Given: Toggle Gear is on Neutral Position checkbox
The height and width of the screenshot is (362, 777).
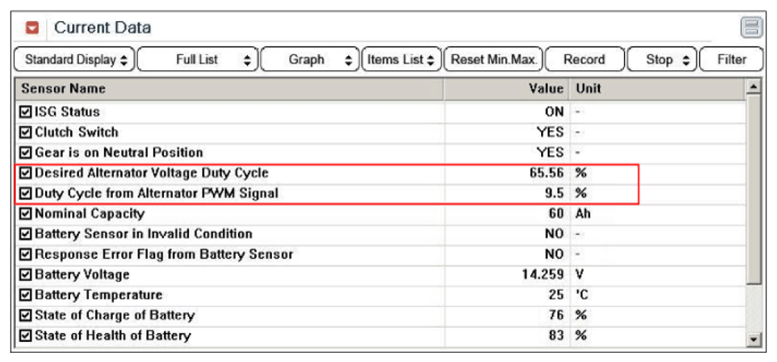Looking at the screenshot, I should [25, 153].
